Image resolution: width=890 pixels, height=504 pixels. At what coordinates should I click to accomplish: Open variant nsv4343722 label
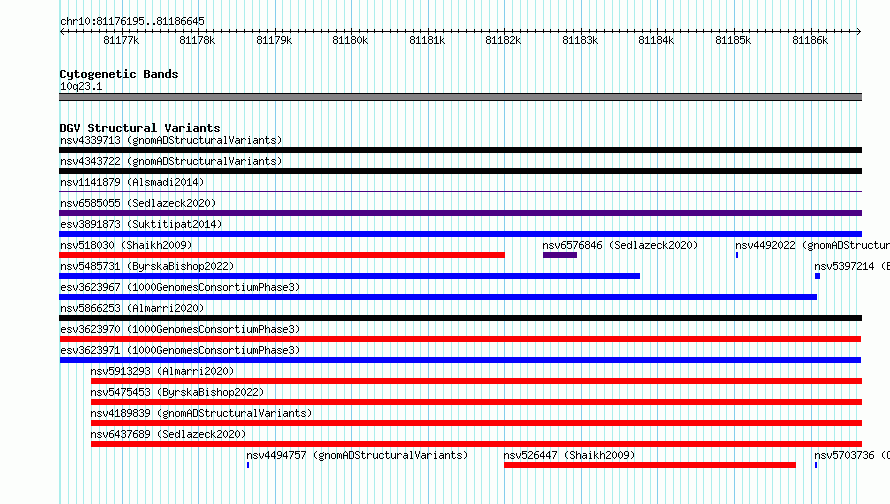click(171, 161)
